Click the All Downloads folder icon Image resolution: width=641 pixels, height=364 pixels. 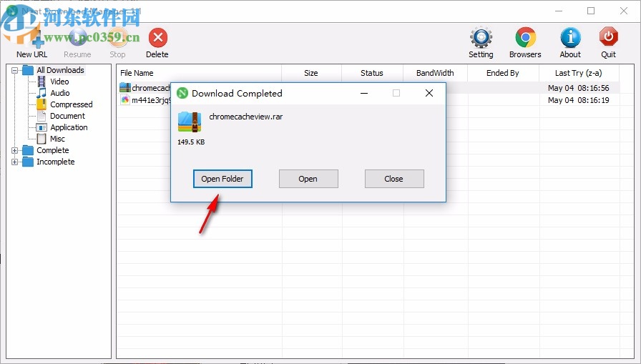click(x=28, y=70)
